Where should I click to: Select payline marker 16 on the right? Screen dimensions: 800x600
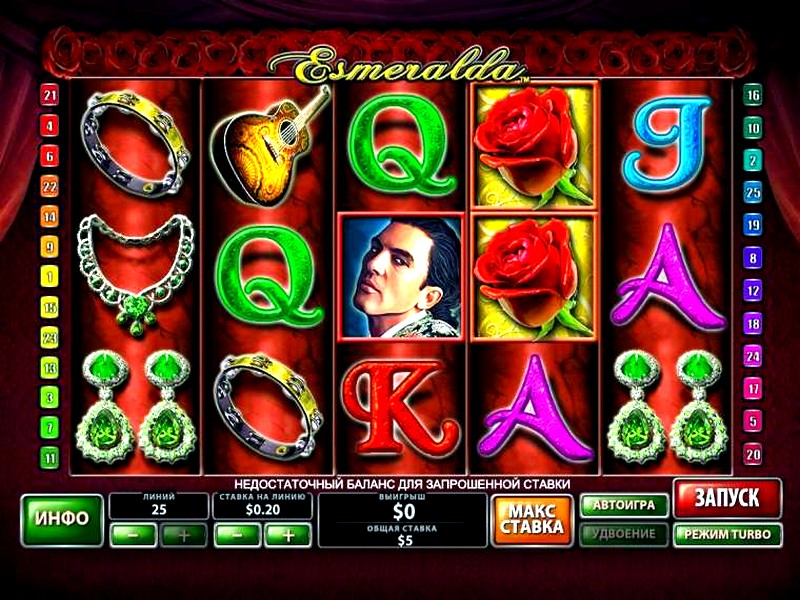pos(753,95)
